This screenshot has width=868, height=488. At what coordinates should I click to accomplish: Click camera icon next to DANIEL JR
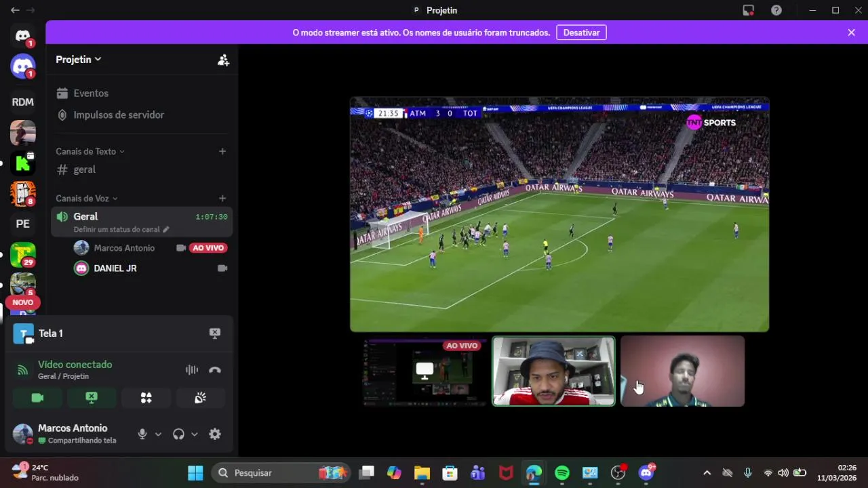222,268
